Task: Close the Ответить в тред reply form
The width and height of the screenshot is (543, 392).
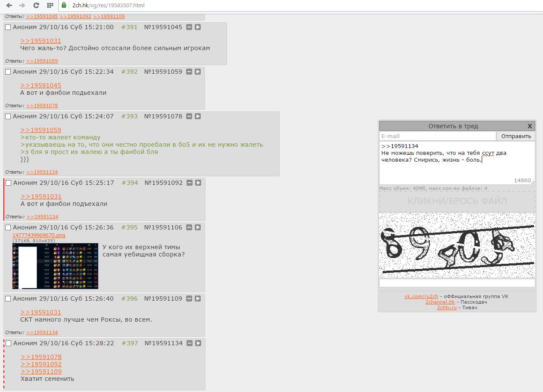Action: (530, 126)
